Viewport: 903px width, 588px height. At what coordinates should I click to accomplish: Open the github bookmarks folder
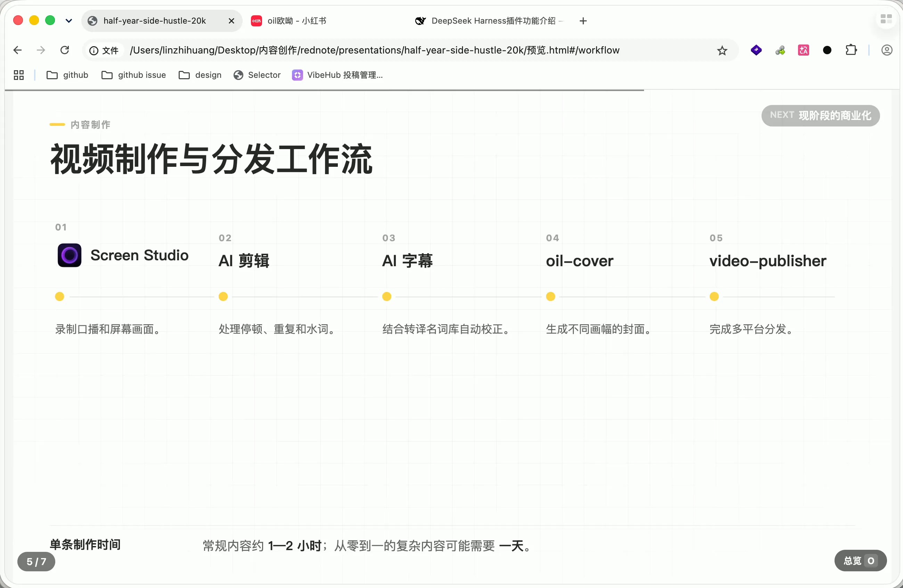click(67, 75)
